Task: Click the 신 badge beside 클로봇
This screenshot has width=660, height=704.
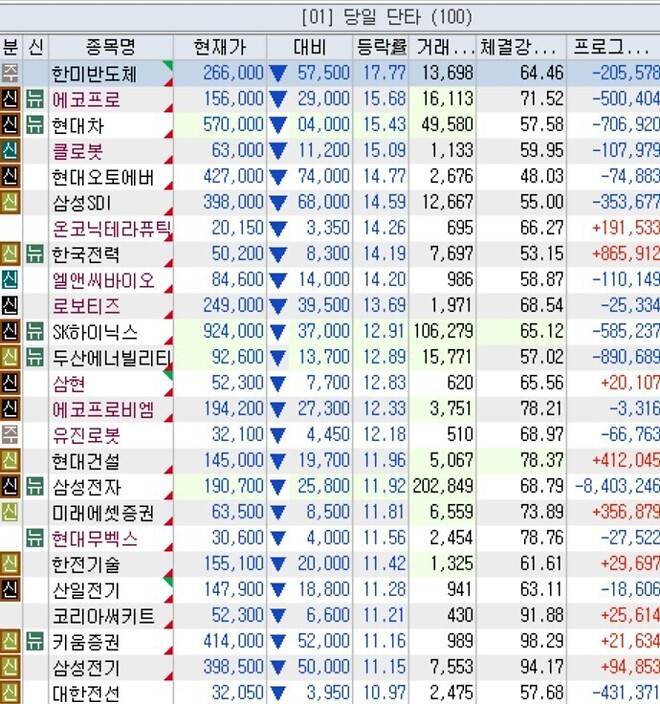Action: 10,150
